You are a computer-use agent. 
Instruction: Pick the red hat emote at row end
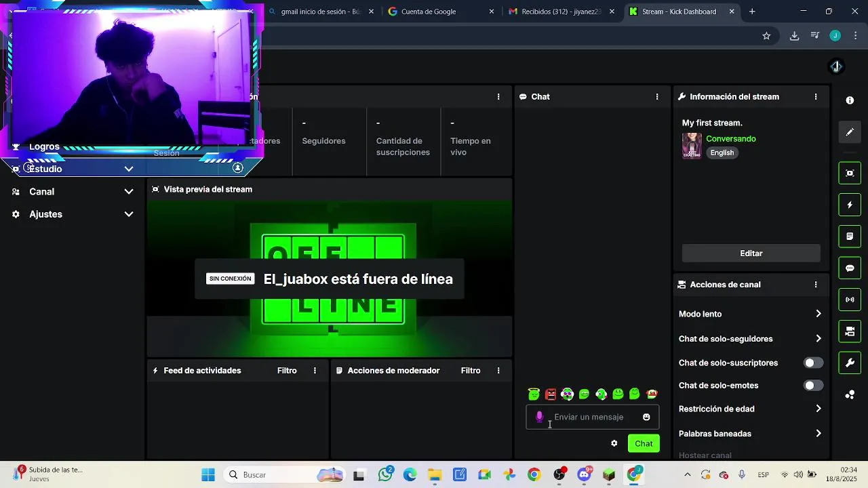(652, 394)
